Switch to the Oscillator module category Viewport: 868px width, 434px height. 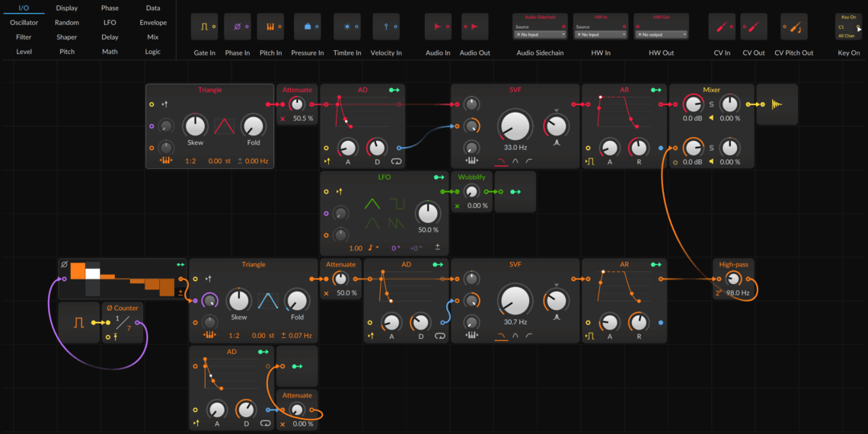click(24, 23)
